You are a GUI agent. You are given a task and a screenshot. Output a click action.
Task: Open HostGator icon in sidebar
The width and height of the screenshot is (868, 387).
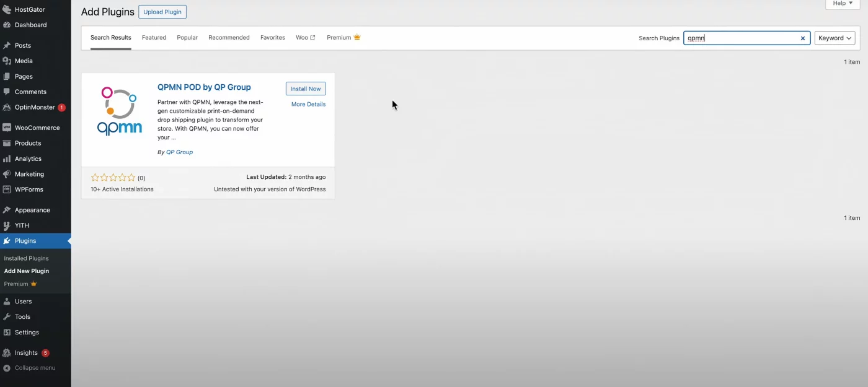(x=7, y=10)
